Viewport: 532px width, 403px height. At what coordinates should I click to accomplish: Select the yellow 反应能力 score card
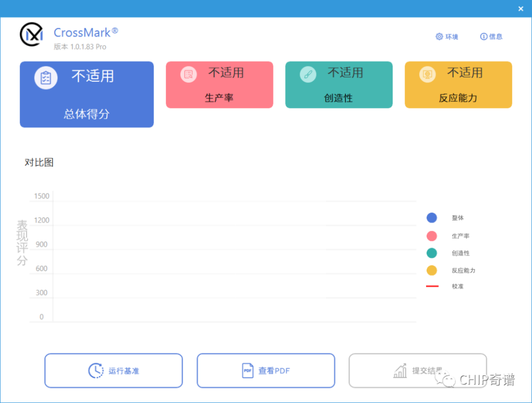(x=459, y=85)
